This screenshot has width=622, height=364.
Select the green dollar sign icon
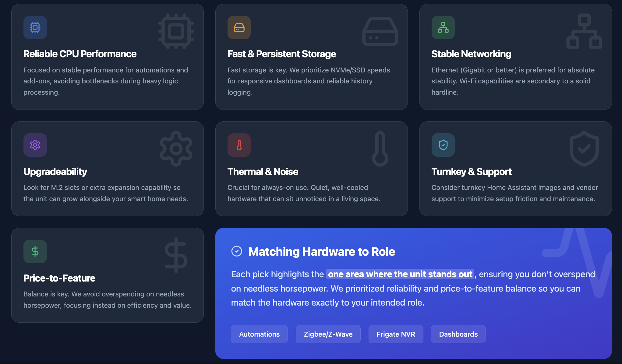click(35, 251)
